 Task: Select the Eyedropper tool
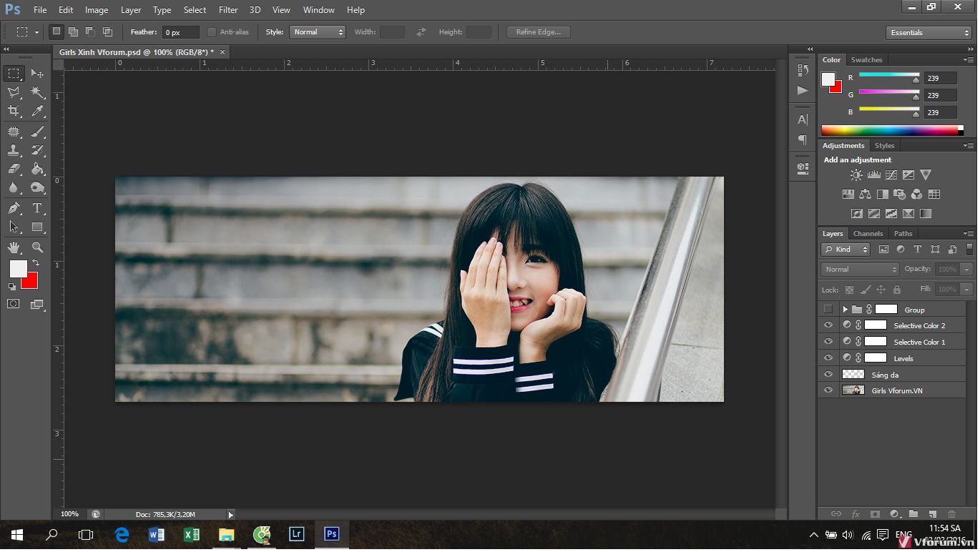point(37,111)
